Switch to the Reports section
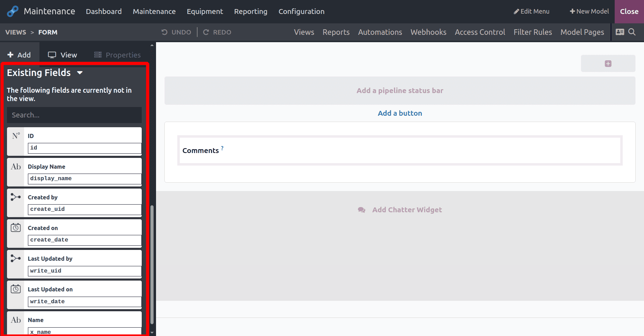 (x=336, y=32)
